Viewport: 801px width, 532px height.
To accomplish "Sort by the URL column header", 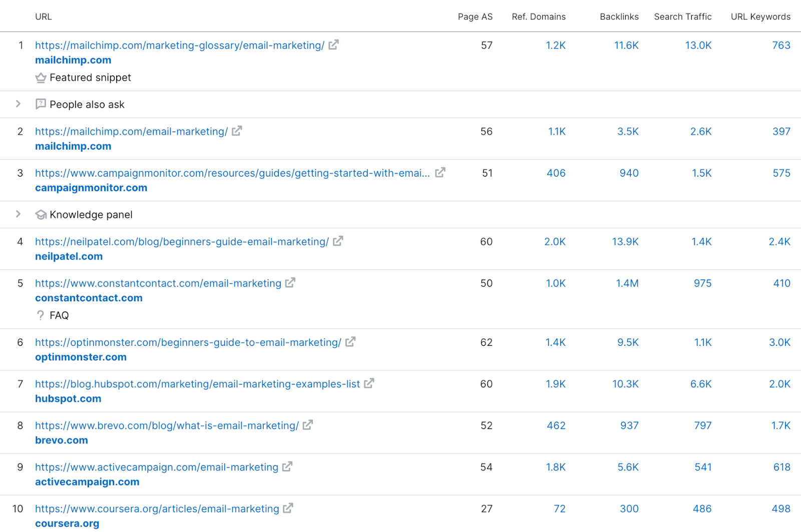I will coord(44,17).
